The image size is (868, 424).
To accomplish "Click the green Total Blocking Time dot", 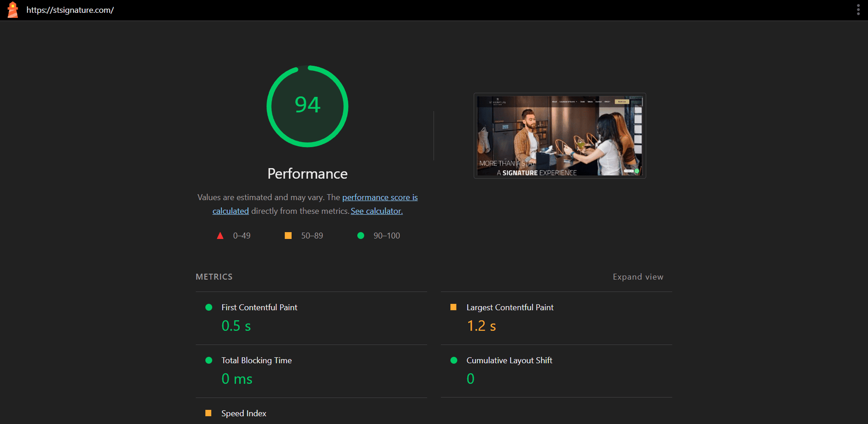I will pyautogui.click(x=209, y=360).
